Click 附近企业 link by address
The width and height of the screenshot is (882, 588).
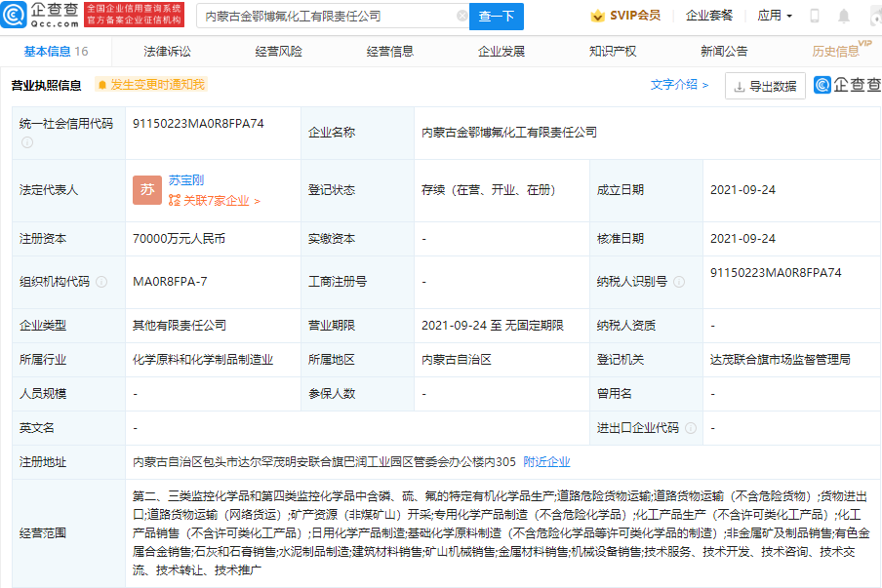tap(546, 462)
